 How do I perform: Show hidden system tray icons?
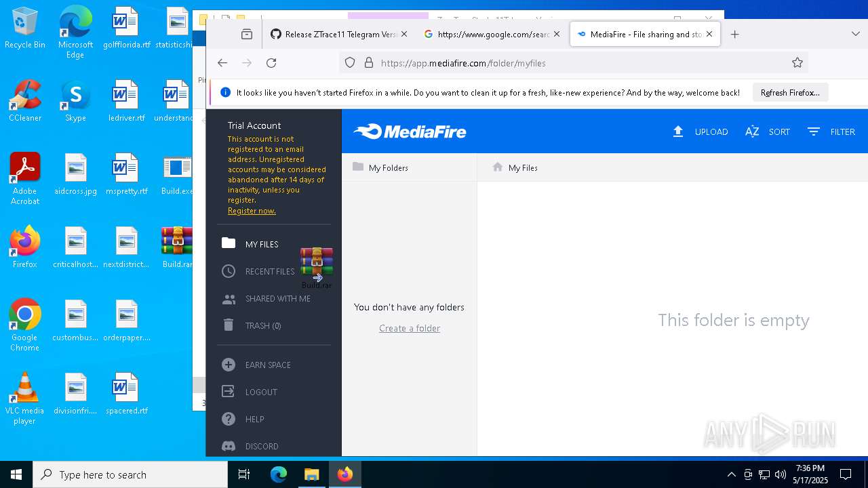[731, 474]
